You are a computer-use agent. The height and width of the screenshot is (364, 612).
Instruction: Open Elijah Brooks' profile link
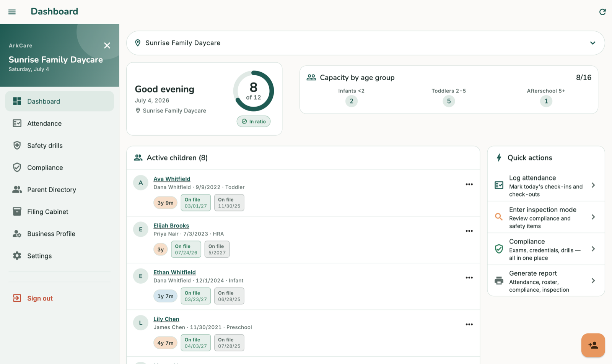click(x=171, y=226)
